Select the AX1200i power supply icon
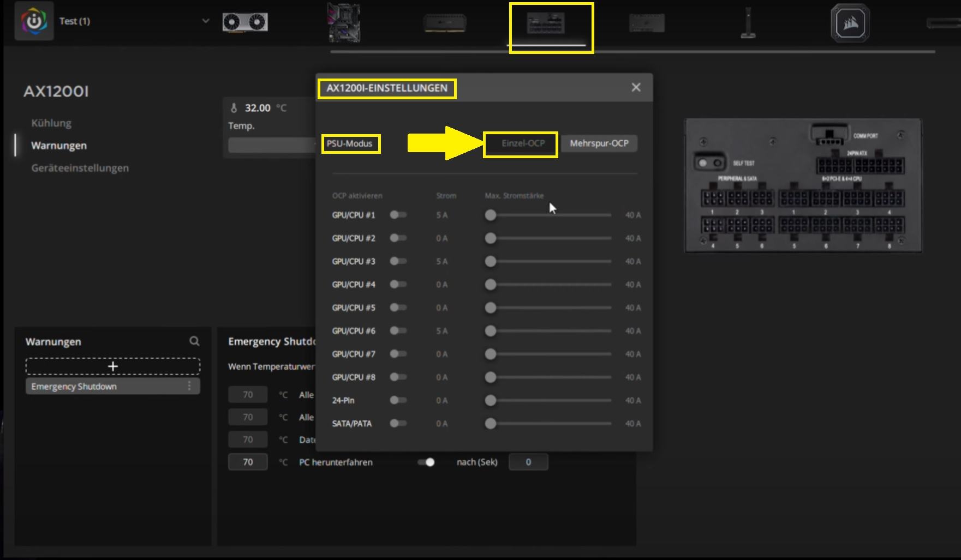The width and height of the screenshot is (961, 560). [x=546, y=24]
